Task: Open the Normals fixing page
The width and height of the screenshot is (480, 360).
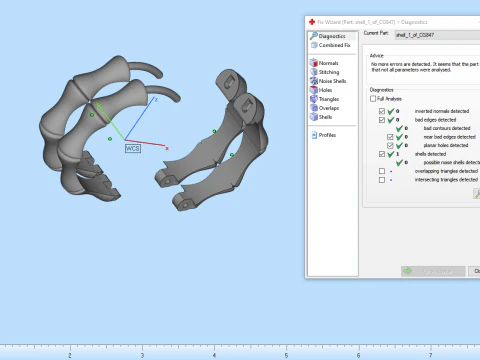Action: click(324, 63)
